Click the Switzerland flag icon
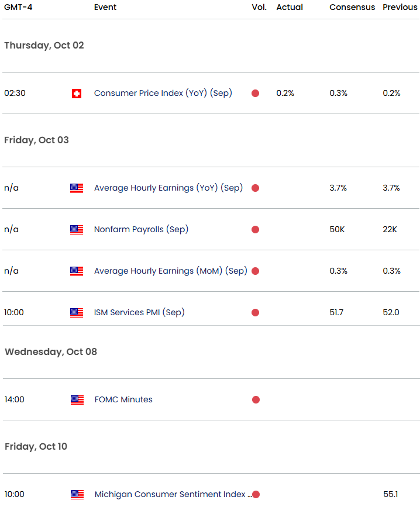The height and width of the screenshot is (507, 420). coord(76,92)
